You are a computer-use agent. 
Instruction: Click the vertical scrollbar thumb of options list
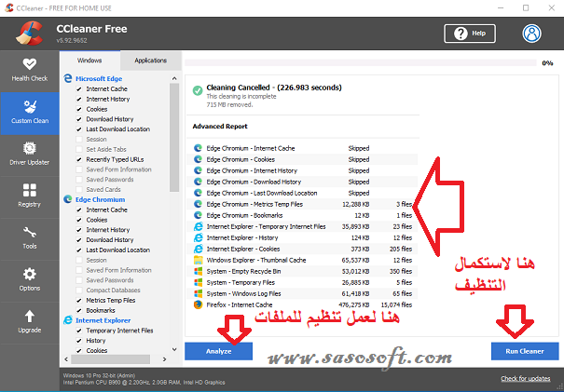point(174,138)
